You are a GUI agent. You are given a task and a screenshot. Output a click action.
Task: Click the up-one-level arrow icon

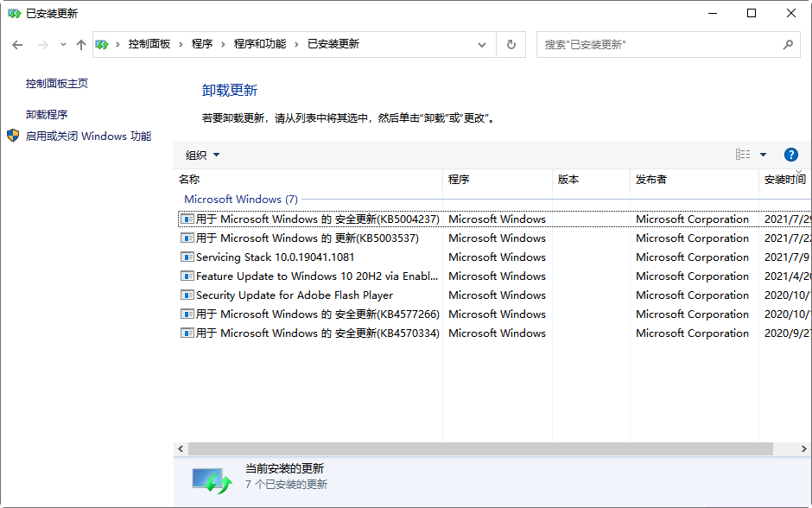click(x=83, y=44)
